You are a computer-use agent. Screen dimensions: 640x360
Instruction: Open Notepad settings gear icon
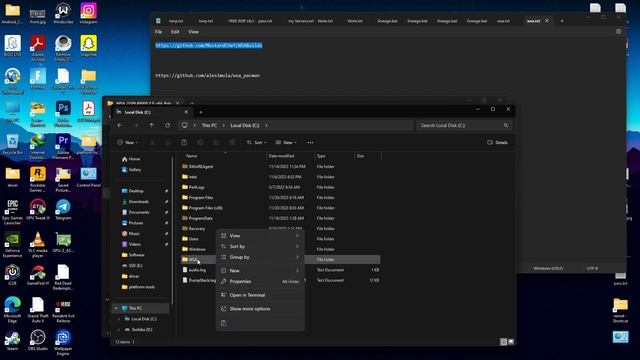[x=618, y=31]
